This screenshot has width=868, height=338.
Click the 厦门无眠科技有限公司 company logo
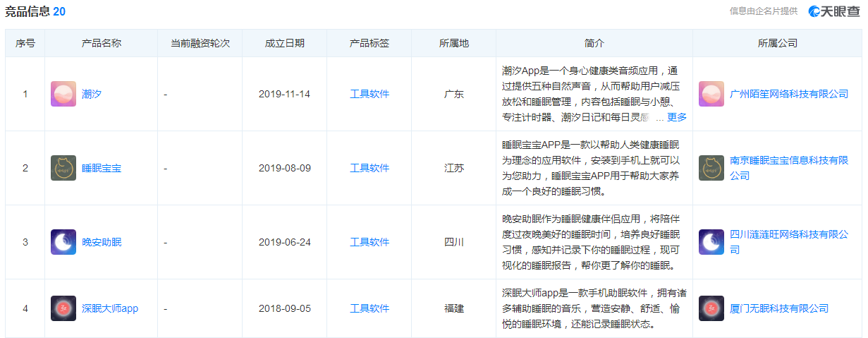pos(711,308)
